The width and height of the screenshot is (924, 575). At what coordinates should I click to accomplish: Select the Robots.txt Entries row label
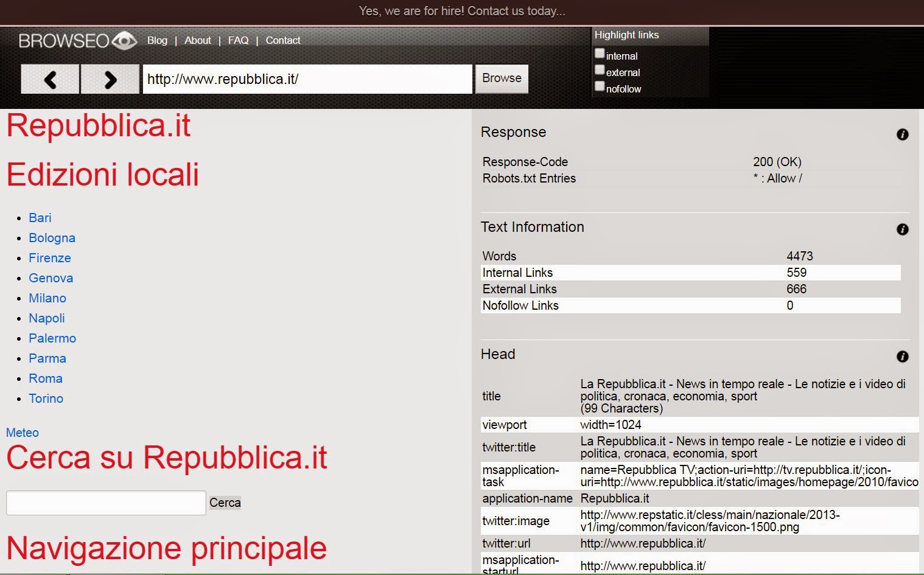[529, 178]
